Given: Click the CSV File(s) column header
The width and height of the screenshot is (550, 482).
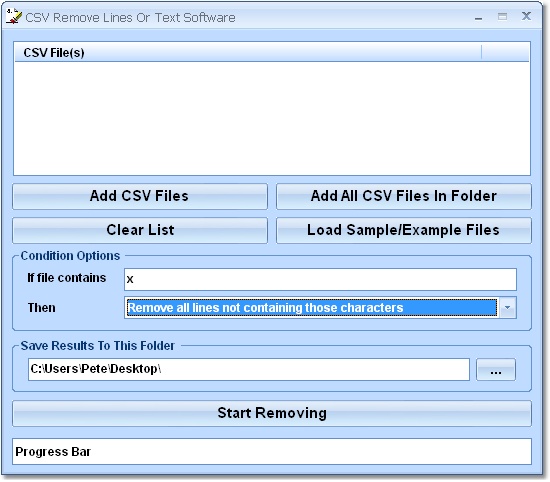Looking at the screenshot, I should point(248,53).
